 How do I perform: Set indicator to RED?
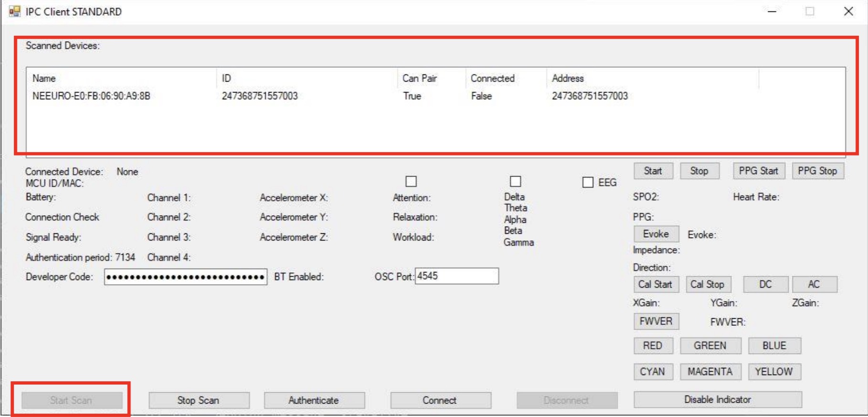(653, 345)
